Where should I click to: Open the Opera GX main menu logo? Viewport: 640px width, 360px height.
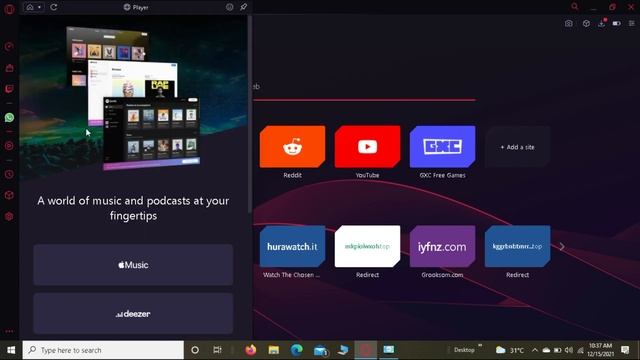coord(9,9)
